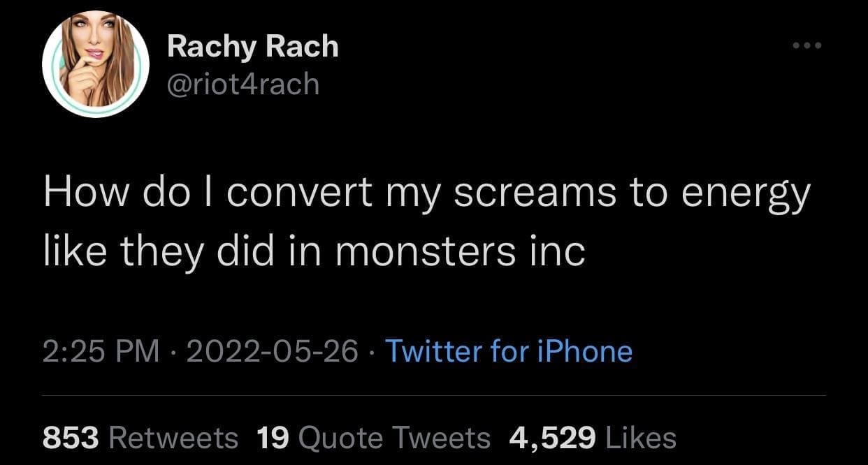The width and height of the screenshot is (868, 465).
Task: Click the 19 quote tweet count number
Action: 273,438
